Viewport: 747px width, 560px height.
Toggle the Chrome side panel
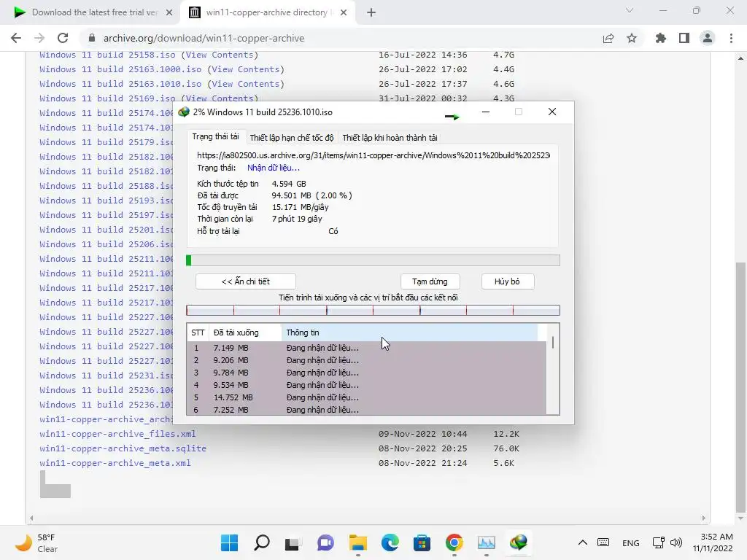point(684,38)
